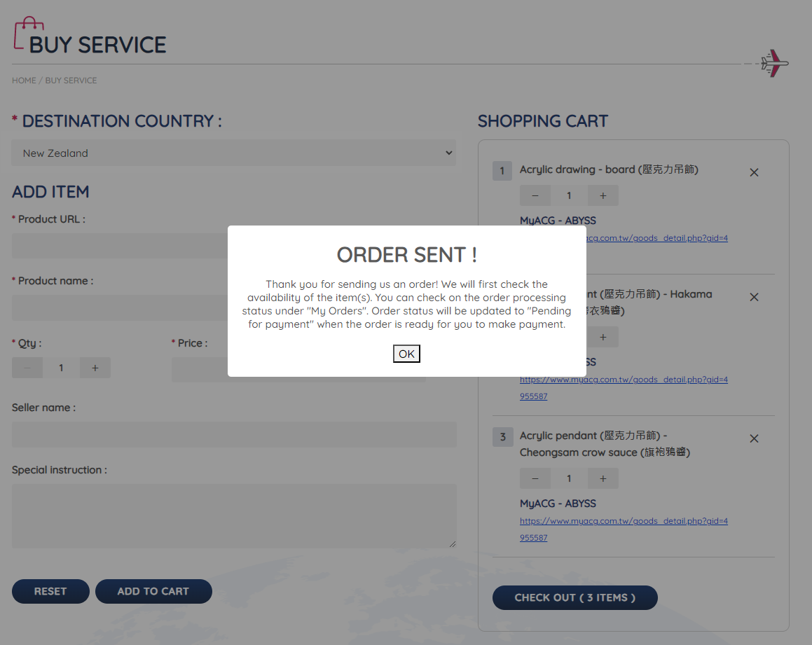Increase Qty in the Add Item form
812x645 pixels.
pyautogui.click(x=95, y=368)
